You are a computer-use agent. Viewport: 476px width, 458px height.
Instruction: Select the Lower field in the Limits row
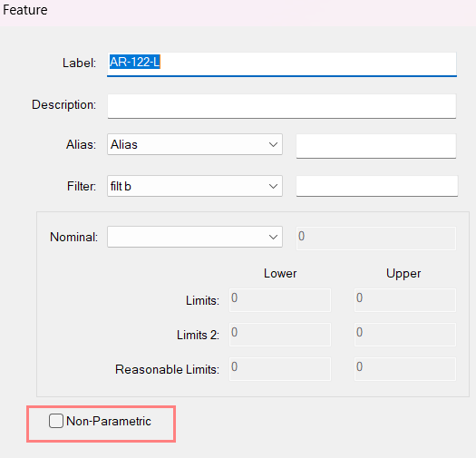[x=280, y=300]
